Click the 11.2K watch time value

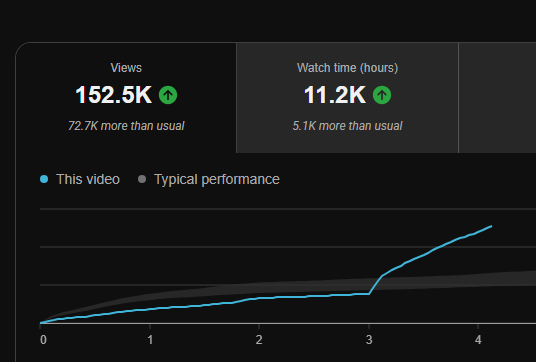335,95
